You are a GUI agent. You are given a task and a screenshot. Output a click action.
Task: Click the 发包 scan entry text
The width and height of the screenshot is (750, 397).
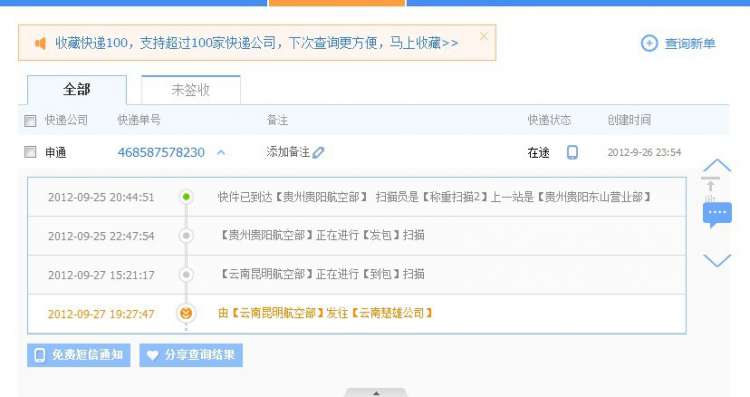(321, 235)
